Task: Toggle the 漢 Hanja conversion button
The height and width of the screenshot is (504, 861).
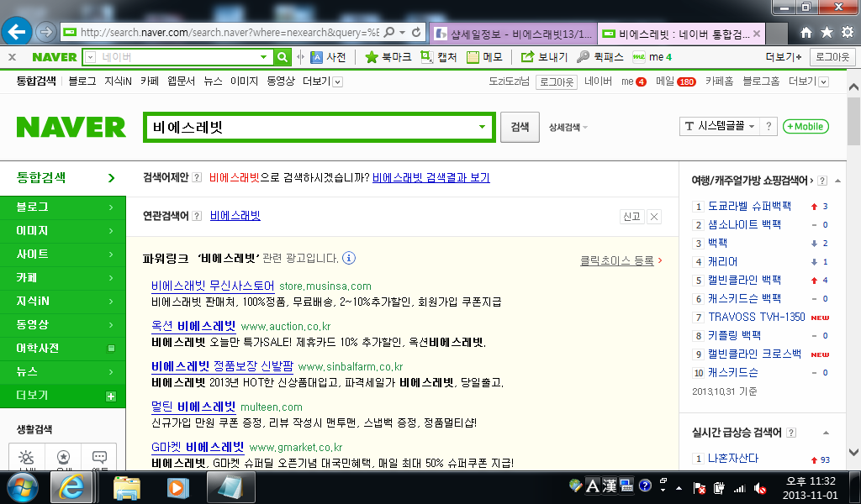Action: pos(610,486)
